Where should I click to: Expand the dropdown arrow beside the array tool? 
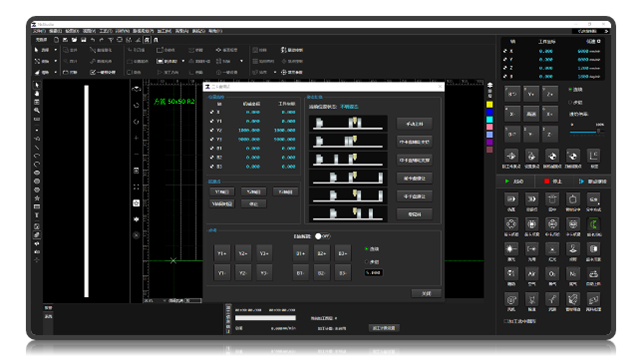coord(242,61)
